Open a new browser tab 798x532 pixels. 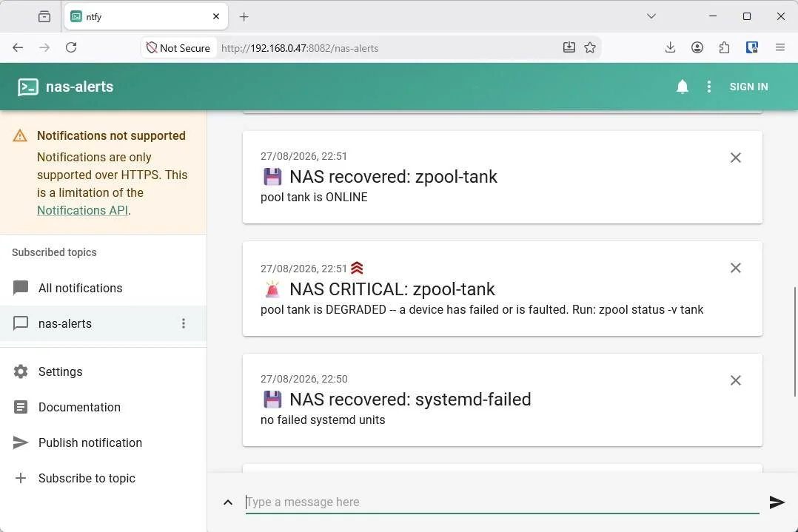tap(244, 17)
